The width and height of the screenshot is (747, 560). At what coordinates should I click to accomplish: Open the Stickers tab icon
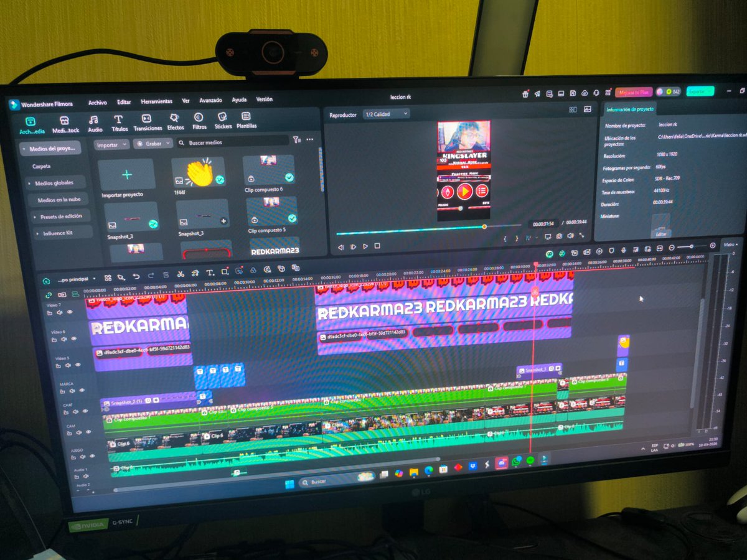222,116
